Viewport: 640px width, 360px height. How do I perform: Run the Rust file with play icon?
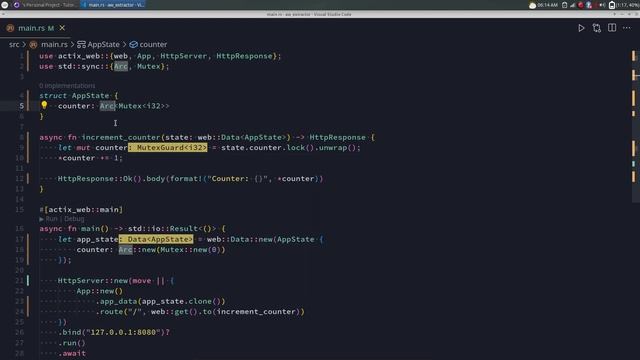tap(581, 28)
